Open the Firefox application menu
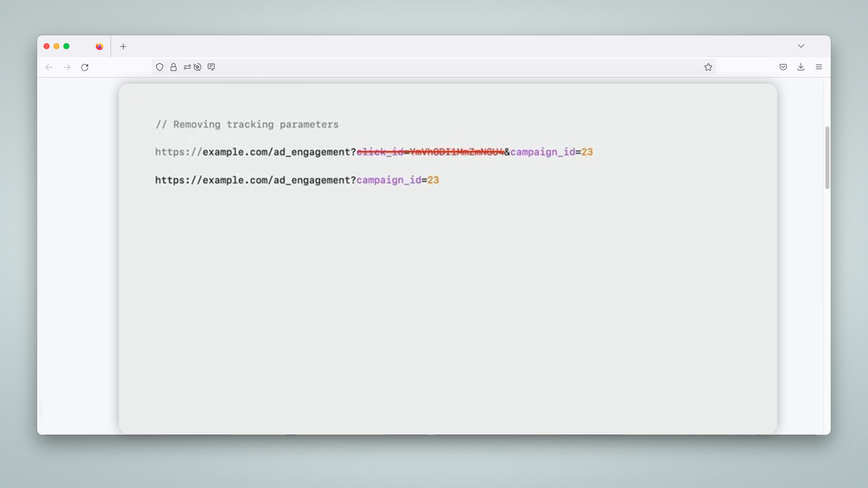Viewport: 868px width, 488px height. pyautogui.click(x=819, y=67)
